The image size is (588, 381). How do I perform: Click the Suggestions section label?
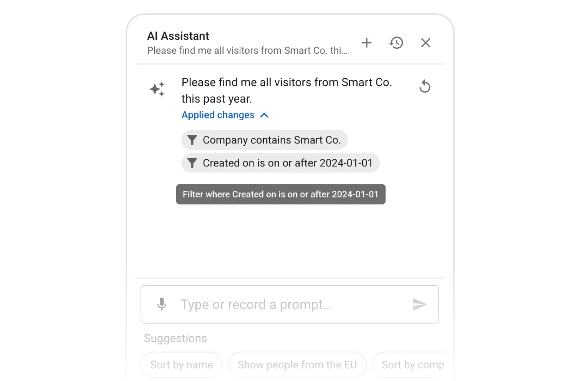pyautogui.click(x=175, y=338)
